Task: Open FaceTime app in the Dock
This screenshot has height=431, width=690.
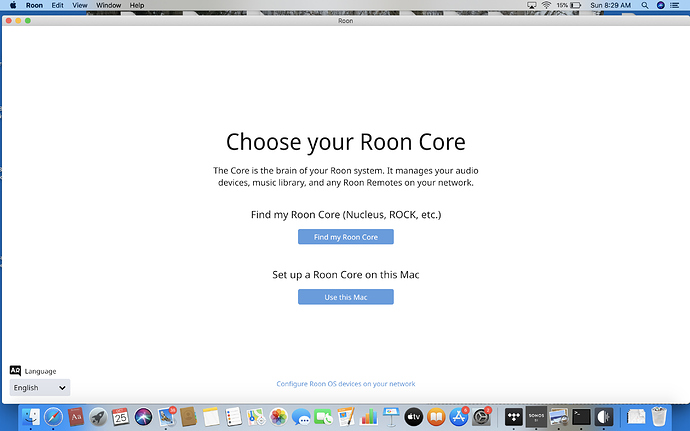Action: click(323, 416)
